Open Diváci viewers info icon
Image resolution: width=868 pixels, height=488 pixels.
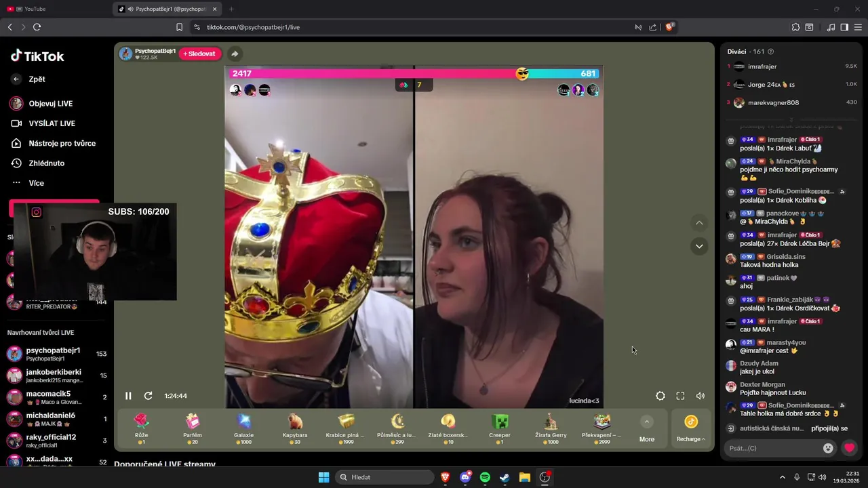[770, 52]
